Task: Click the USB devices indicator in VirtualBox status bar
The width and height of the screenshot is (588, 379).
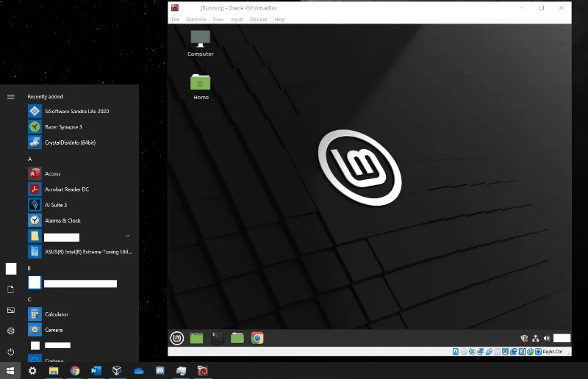Action: (489, 352)
